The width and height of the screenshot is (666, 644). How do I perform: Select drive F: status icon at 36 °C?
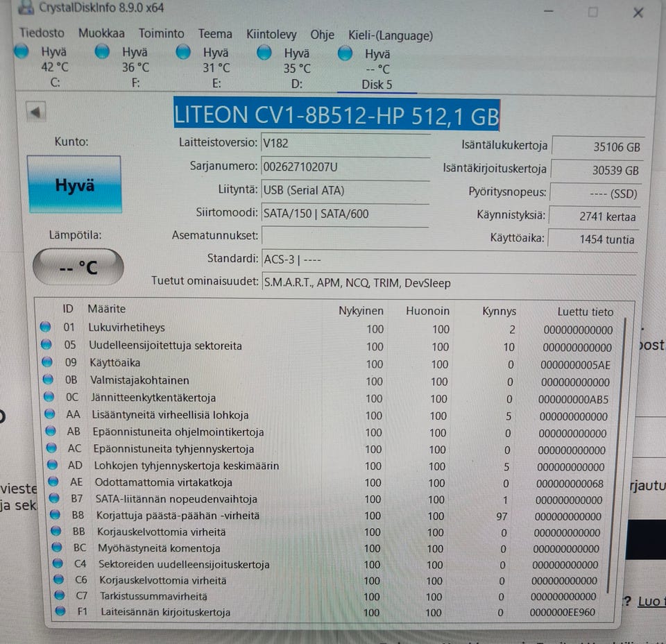[x=103, y=52]
